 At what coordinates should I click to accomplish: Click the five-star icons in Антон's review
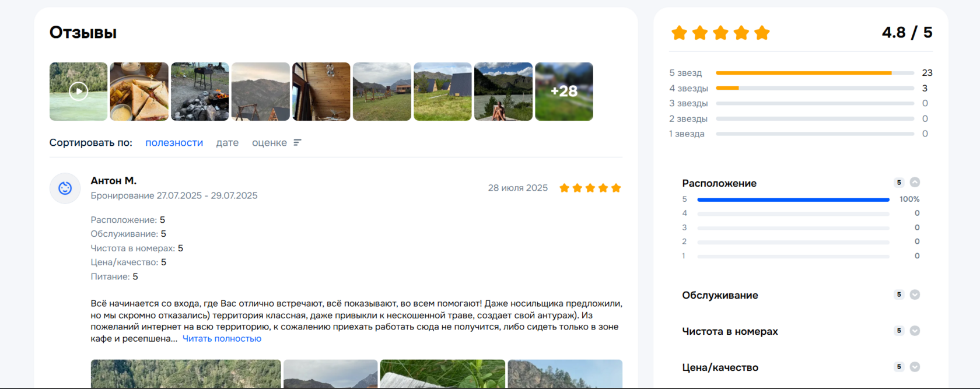590,188
